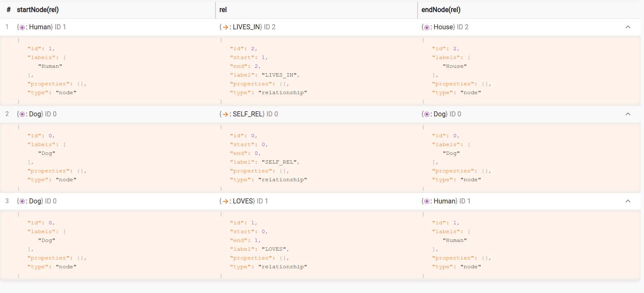
Task: Click the JSON details of the House node
Action: (461, 71)
